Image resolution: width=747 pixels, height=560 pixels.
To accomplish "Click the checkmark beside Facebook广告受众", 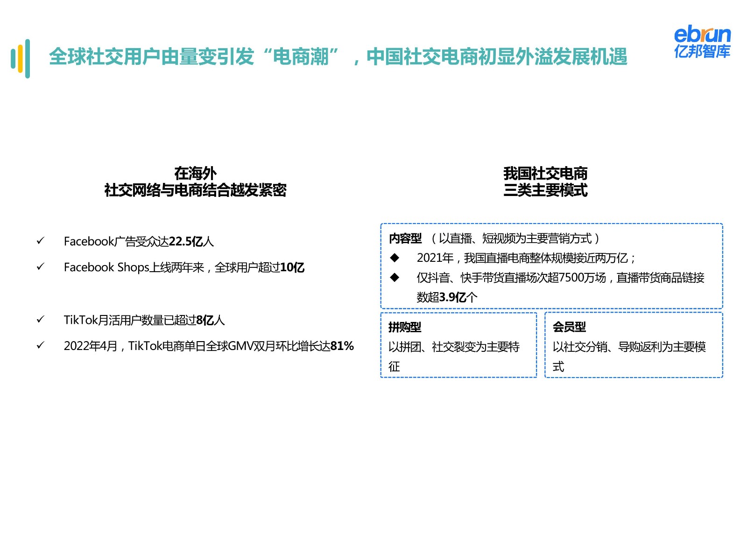I will tap(41, 241).
